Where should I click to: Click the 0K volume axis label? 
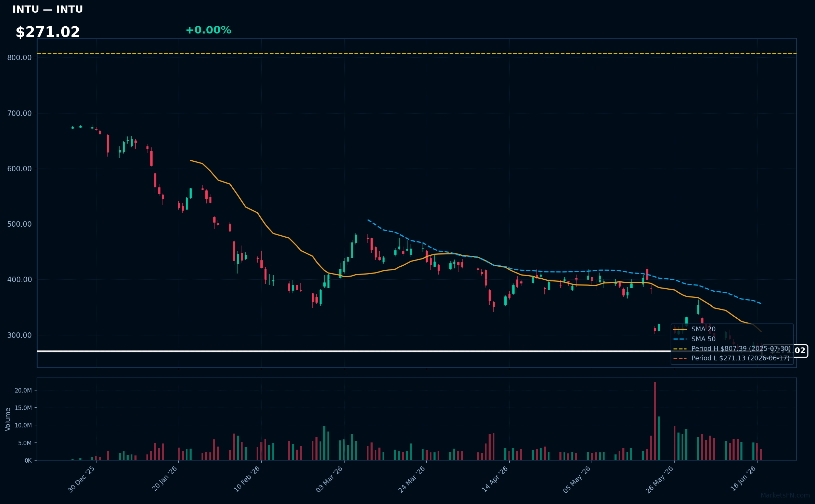tap(28, 461)
